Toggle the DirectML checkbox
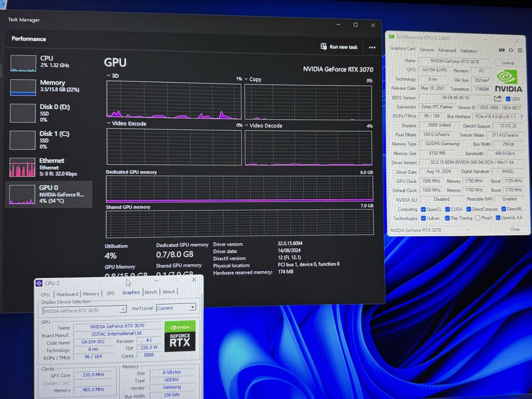Screen dimensions: 532x399 click(503, 209)
